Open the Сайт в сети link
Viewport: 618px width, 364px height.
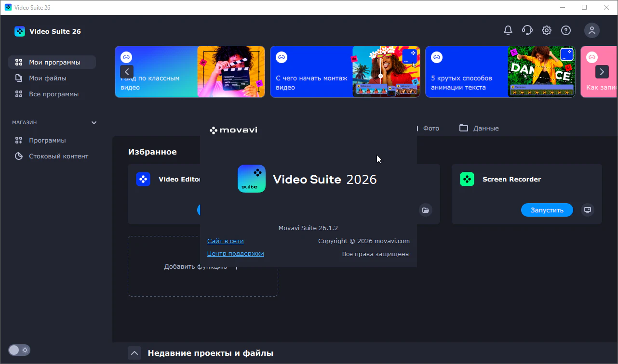(x=226, y=241)
